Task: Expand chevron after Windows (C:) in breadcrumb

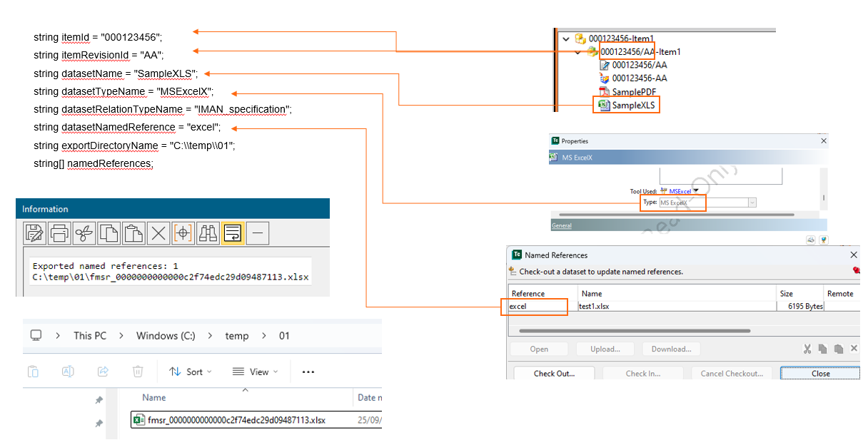Action: coord(210,336)
